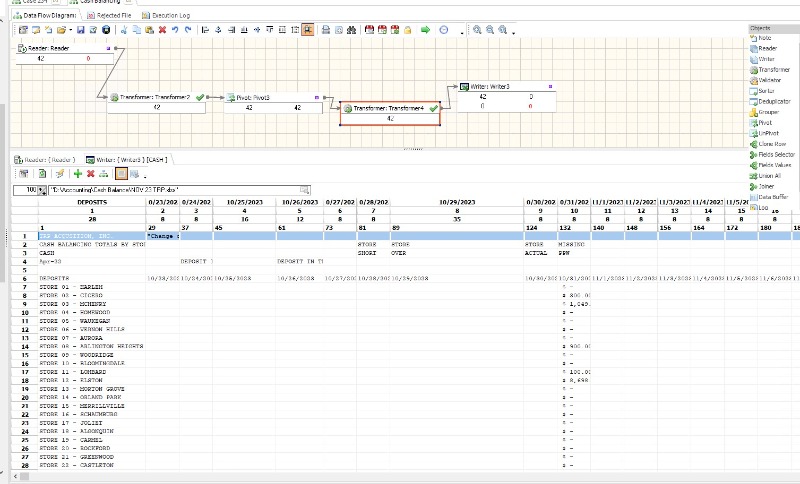Click the padlock icon in toolbar
800x484 pixels.
[408, 30]
